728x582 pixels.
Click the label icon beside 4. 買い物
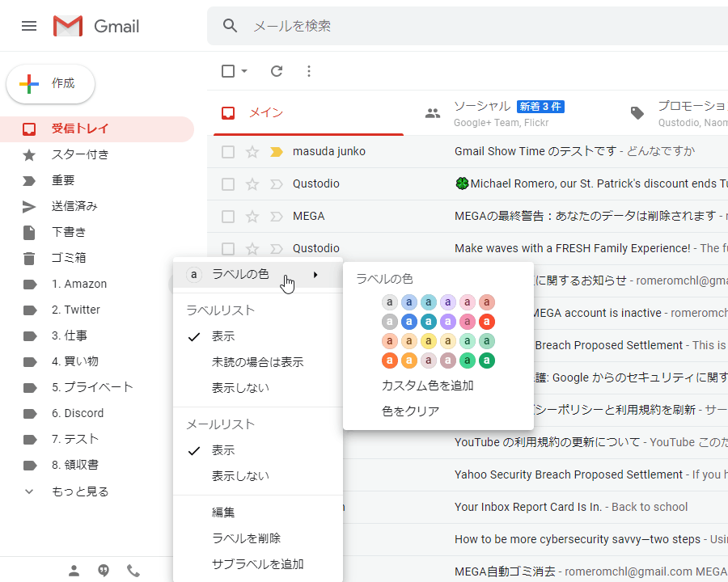pos(30,361)
